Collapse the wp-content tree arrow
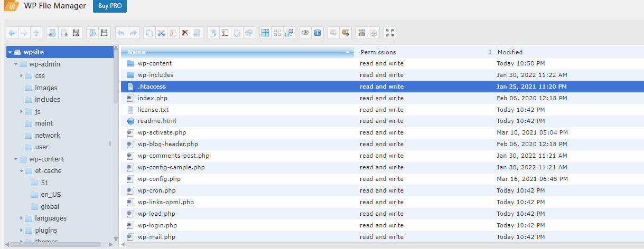Image resolution: width=644 pixels, height=249 pixels. (x=16, y=159)
